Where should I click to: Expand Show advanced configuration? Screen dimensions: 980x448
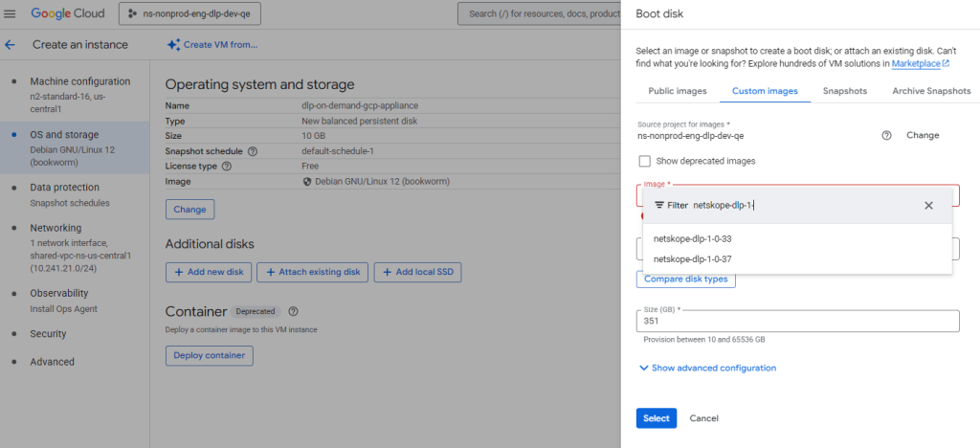click(707, 368)
